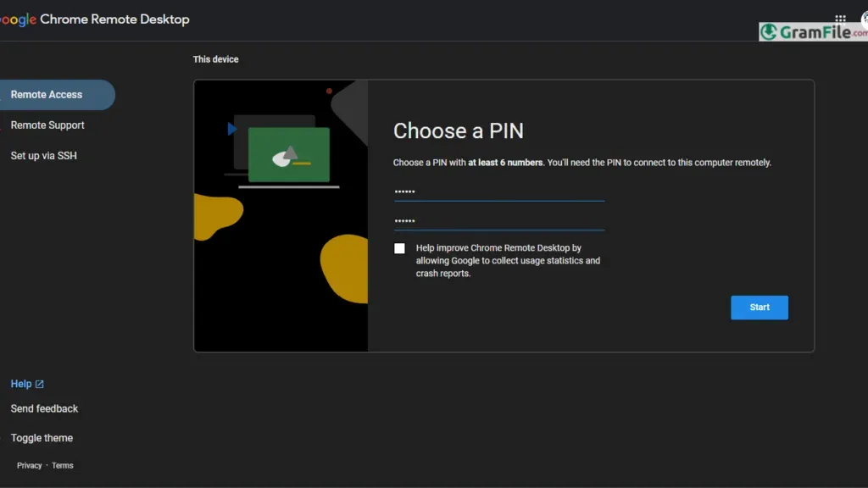Click the external link icon beside Help
This screenshot has width=868, height=488.
(39, 384)
